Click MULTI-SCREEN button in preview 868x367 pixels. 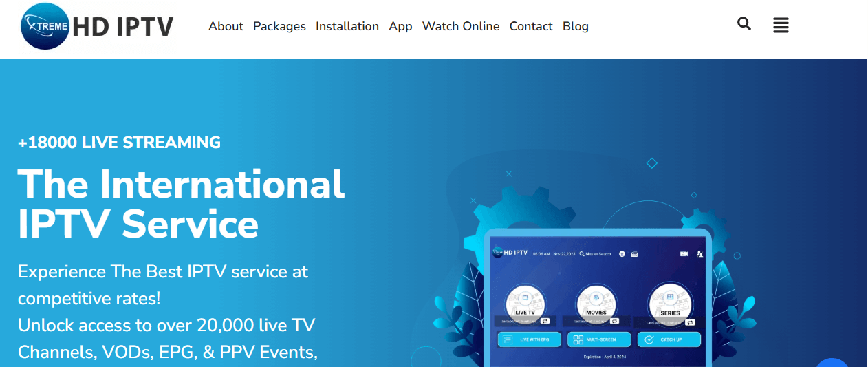(x=599, y=339)
